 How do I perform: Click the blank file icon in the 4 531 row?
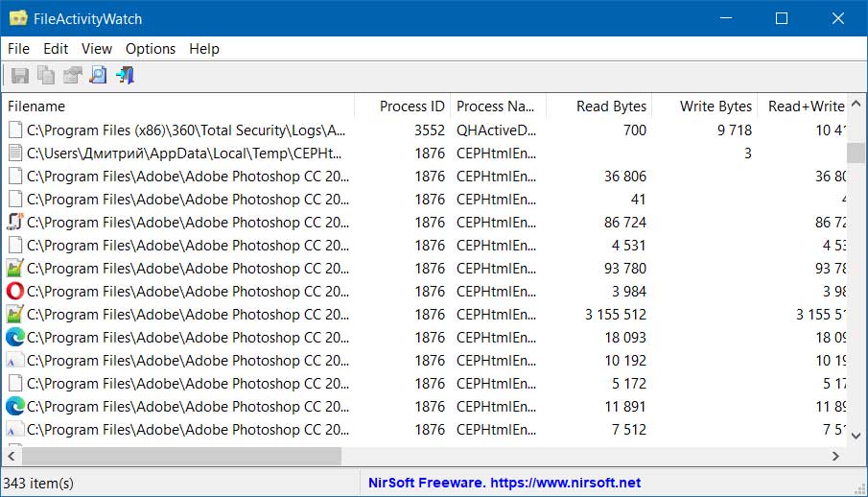15,245
